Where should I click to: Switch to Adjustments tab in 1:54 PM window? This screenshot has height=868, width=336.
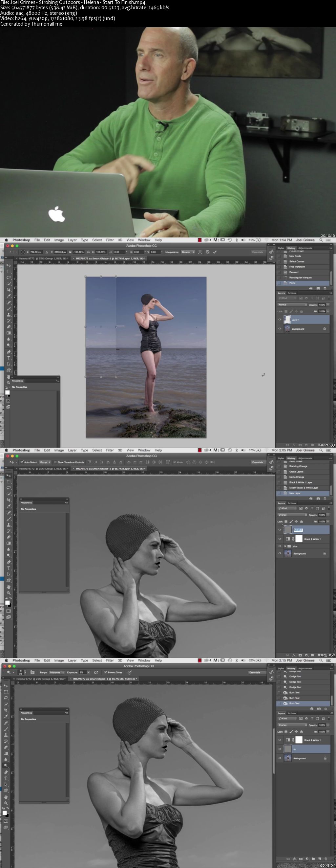click(x=305, y=248)
